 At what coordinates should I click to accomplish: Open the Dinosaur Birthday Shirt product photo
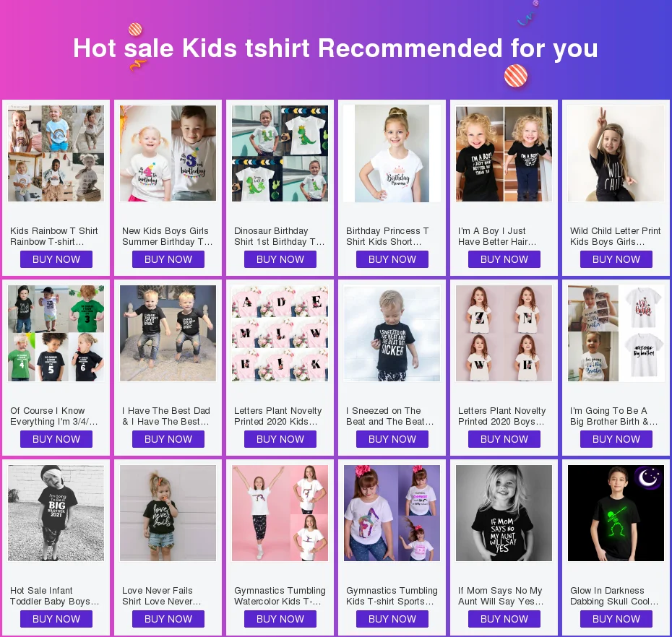pyautogui.click(x=280, y=153)
